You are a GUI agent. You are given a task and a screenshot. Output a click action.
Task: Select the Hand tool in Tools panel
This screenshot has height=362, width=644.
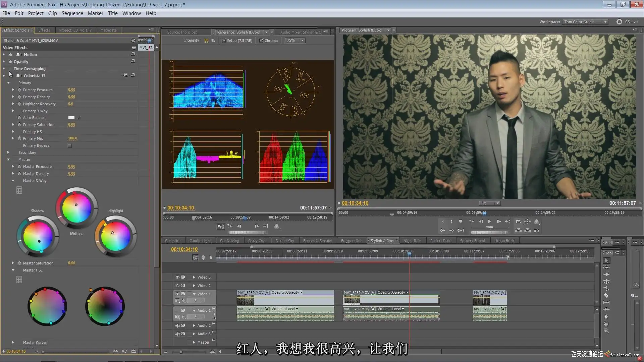[606, 324]
